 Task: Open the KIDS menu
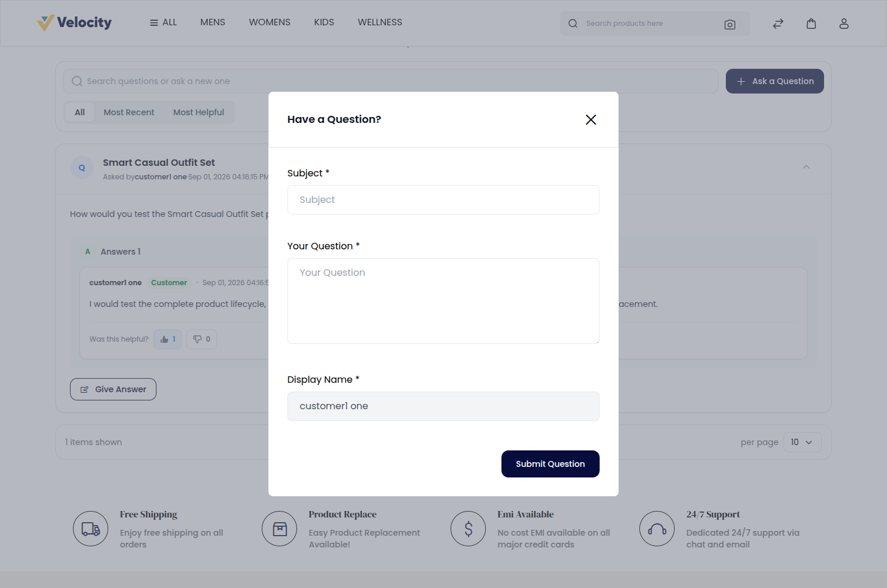tap(324, 22)
